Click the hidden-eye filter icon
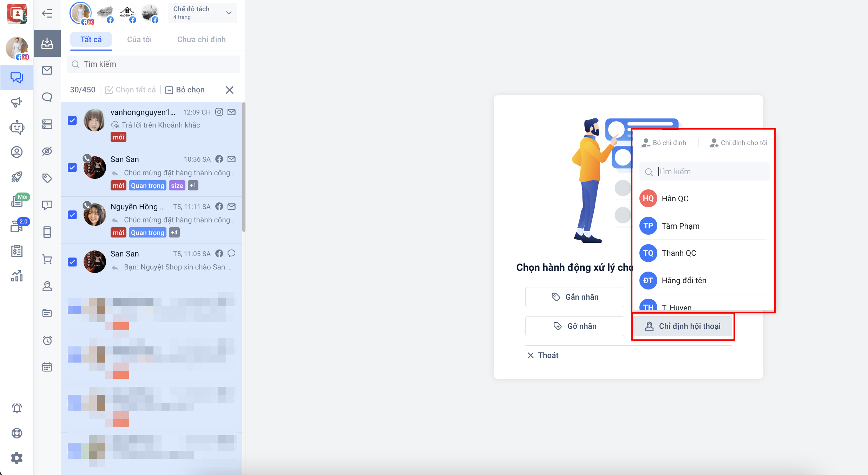Image resolution: width=868 pixels, height=475 pixels. coord(47,151)
